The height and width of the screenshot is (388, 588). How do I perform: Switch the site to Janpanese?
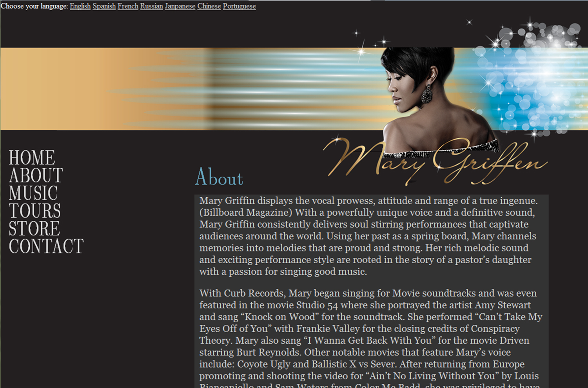point(180,6)
